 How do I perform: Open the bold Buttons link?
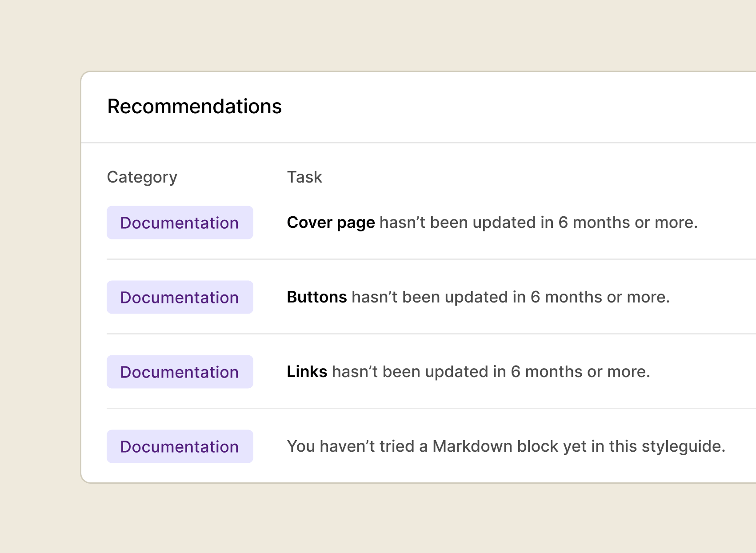coord(316,297)
